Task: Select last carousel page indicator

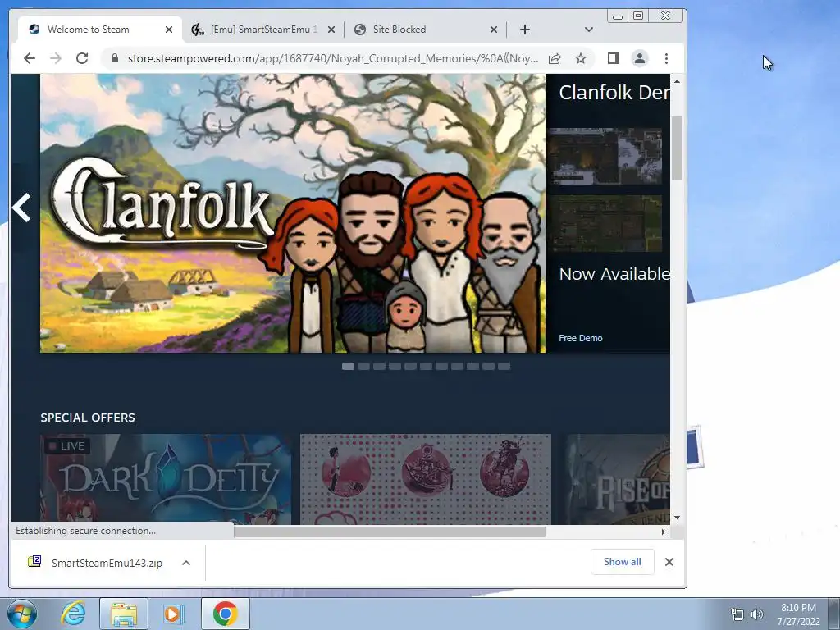Action: click(x=504, y=367)
